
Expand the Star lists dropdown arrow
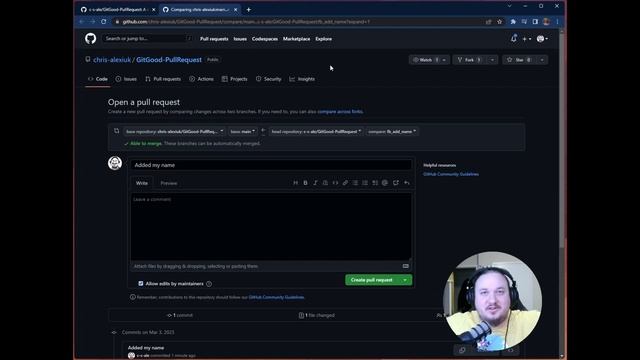pos(542,60)
